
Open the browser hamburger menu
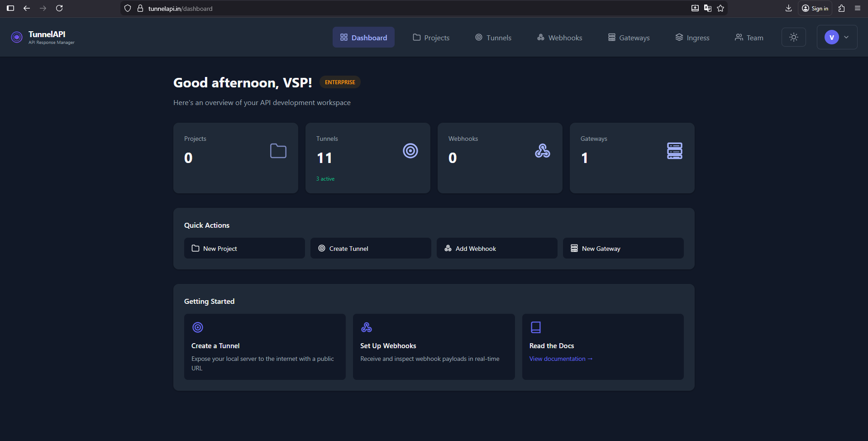click(858, 8)
